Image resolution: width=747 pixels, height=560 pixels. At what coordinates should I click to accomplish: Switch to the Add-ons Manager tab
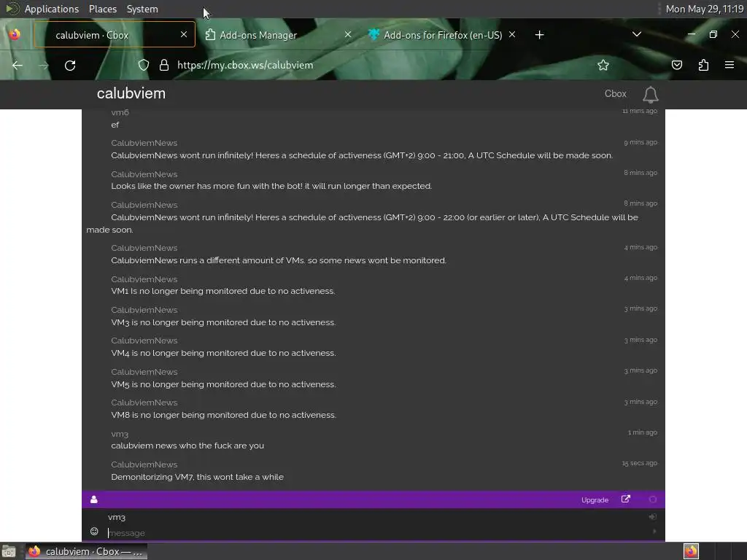[x=279, y=35]
